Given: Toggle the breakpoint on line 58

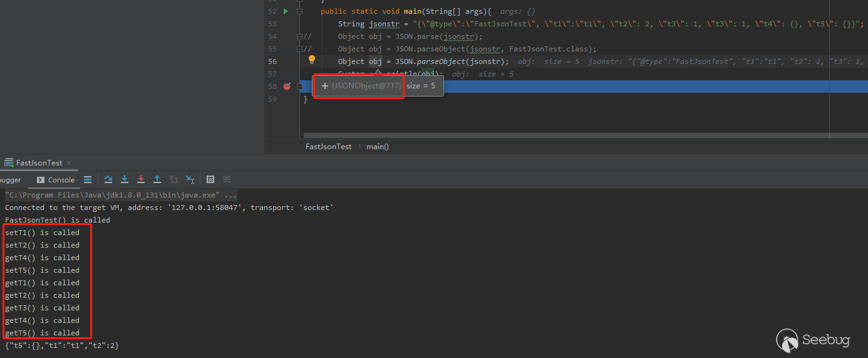Looking at the screenshot, I should coord(287,87).
